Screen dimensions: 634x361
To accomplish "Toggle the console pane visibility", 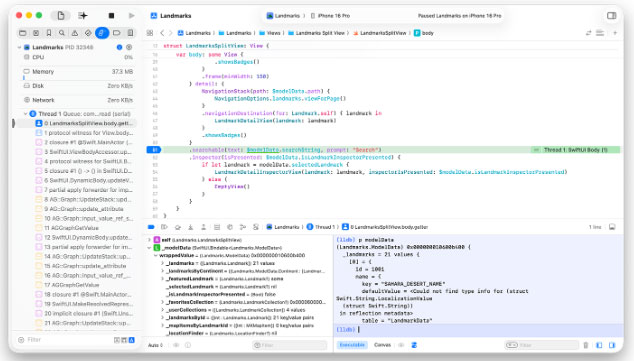I will tap(612, 345).
